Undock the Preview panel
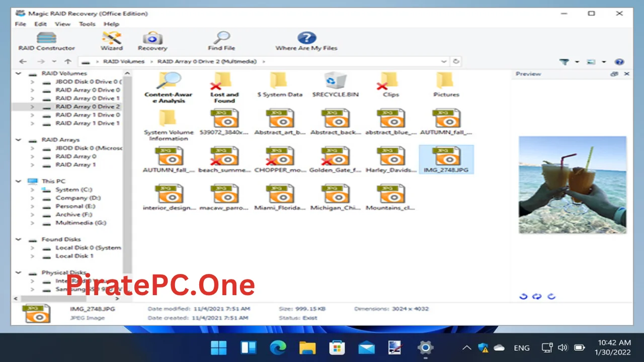This screenshot has width=644, height=362. (614, 74)
